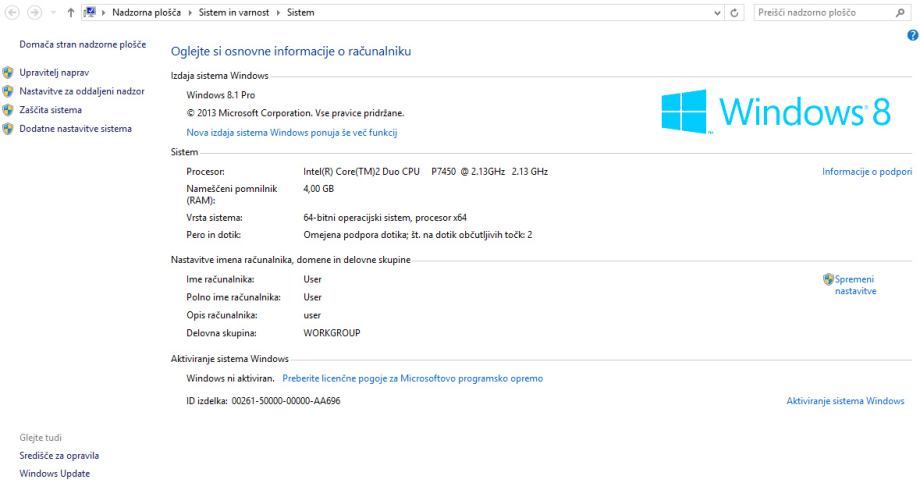Open the Nadzorna plošča breadcrumb

pyautogui.click(x=147, y=12)
